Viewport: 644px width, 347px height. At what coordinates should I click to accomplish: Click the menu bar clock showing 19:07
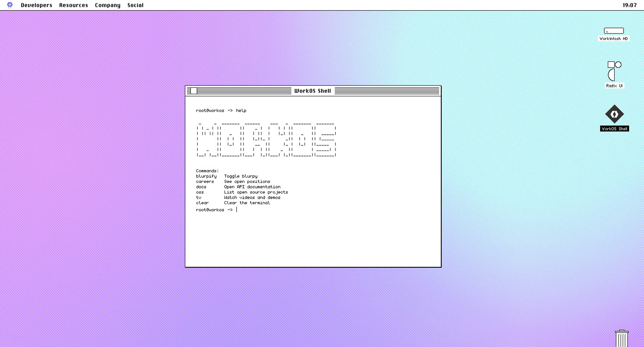[x=630, y=5]
